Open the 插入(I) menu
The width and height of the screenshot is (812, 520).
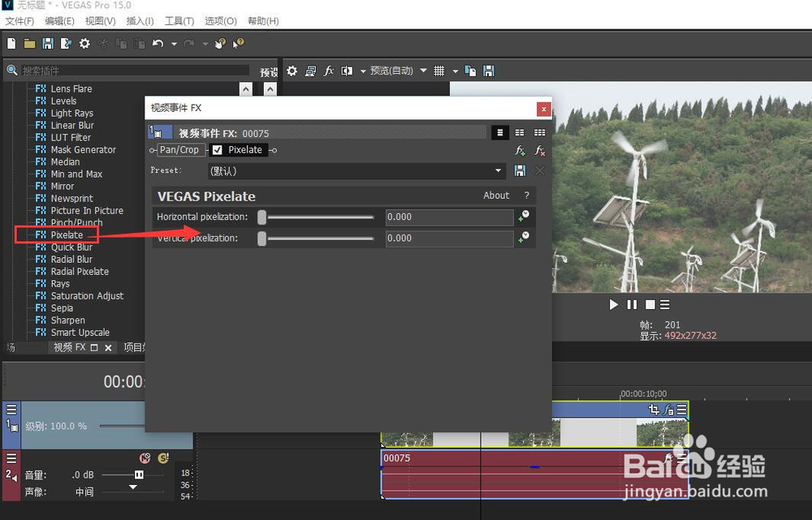[140, 21]
